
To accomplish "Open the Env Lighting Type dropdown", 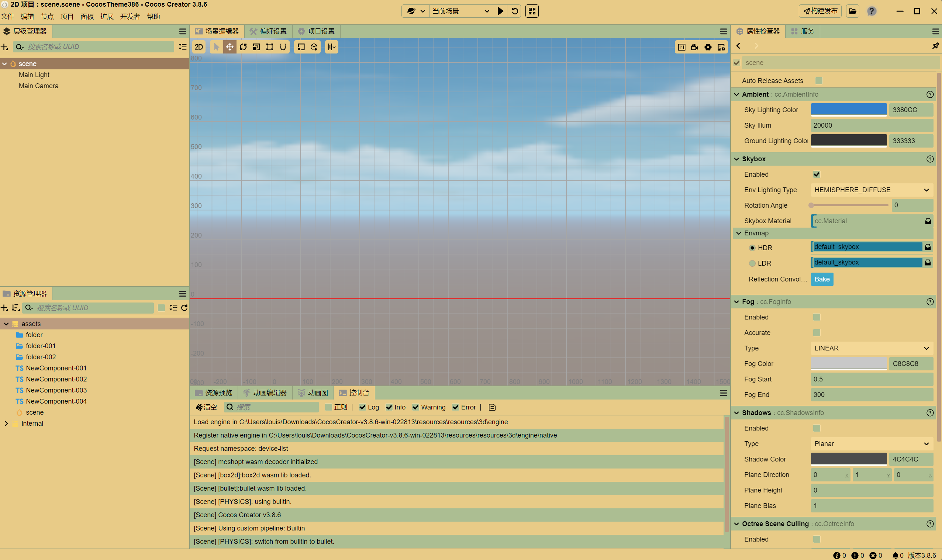I will pos(872,190).
